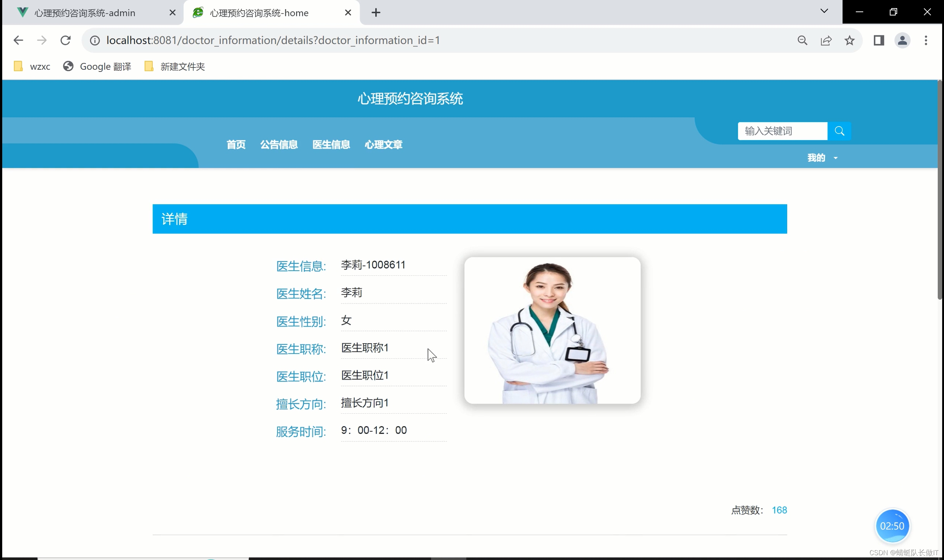Screen dimensions: 944x560
Task: Click the blue search magnifier button
Action: coord(839,131)
